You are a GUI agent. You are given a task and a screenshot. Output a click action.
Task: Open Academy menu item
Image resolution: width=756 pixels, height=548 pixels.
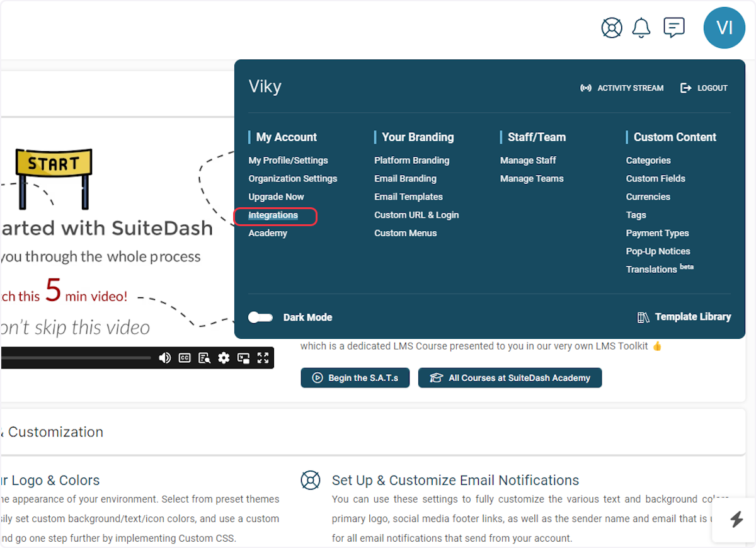pyautogui.click(x=268, y=234)
